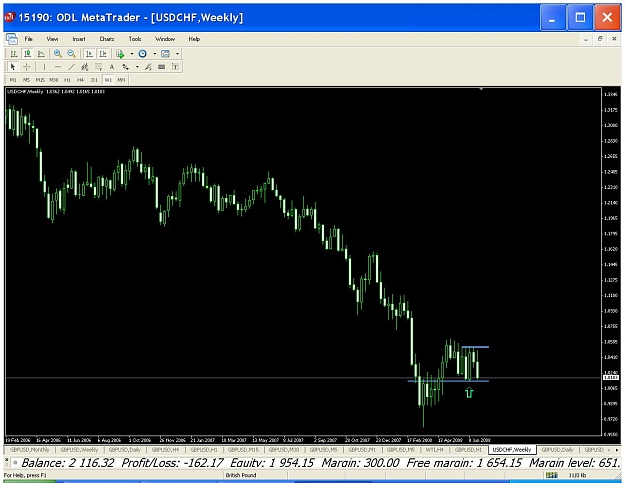The image size is (625, 483).
Task: Open the Charts menu
Action: pos(107,39)
